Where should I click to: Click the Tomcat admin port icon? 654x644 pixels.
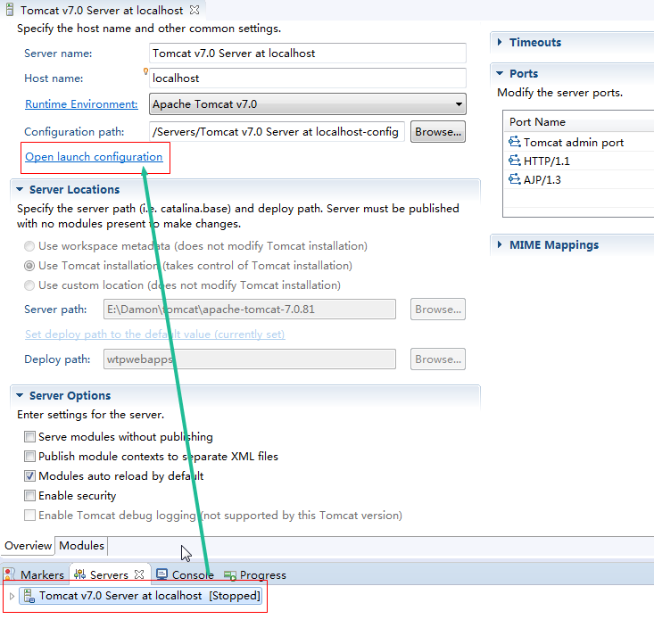tap(514, 142)
